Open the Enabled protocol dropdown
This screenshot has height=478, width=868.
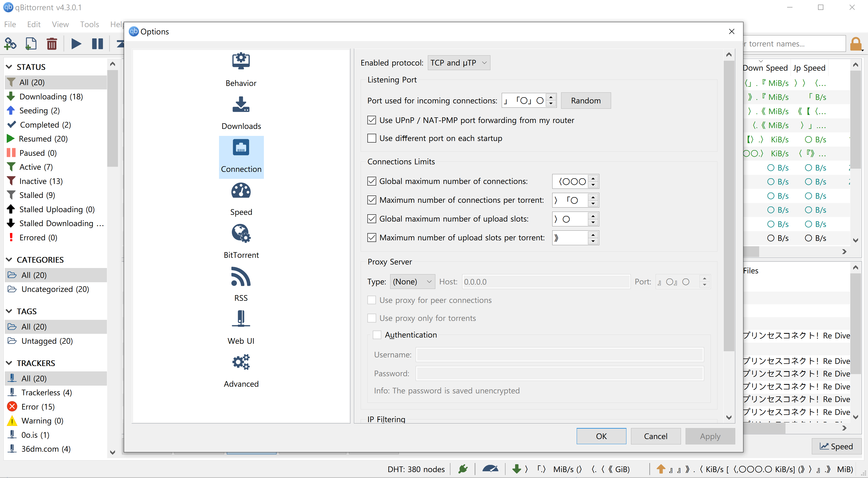coord(458,63)
